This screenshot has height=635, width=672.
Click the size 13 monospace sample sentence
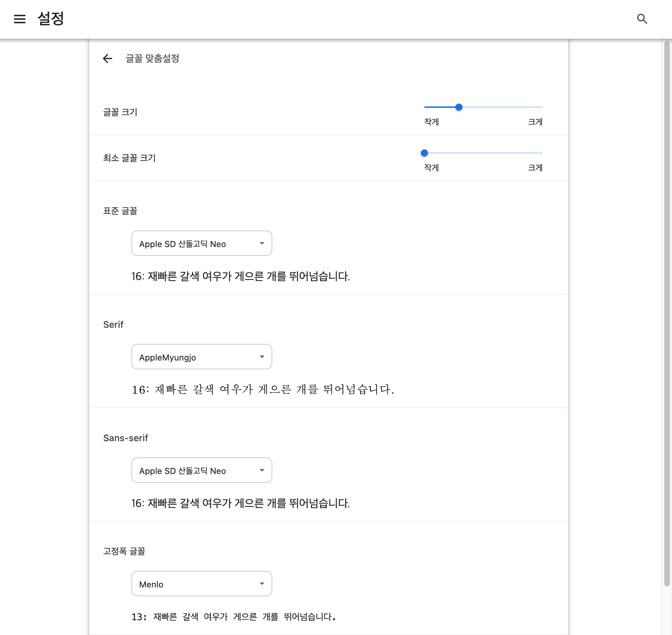tap(234, 617)
